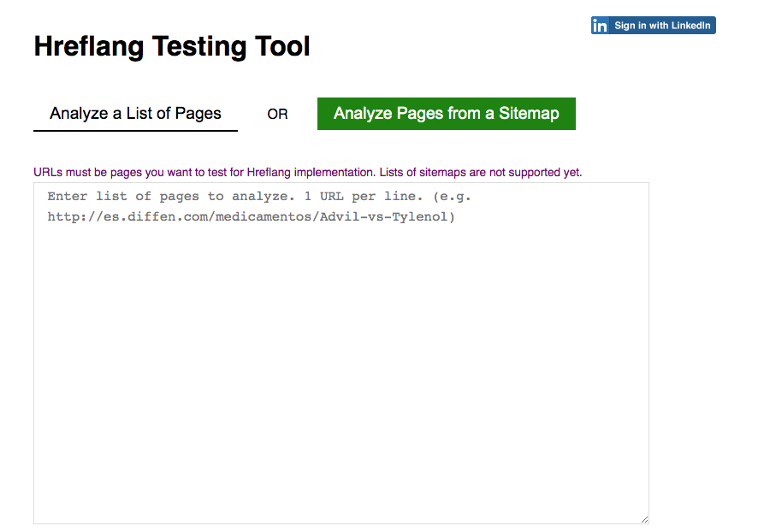This screenshot has height=532, width=764.
Task: Click the purple URLs notice text
Action: click(x=307, y=172)
